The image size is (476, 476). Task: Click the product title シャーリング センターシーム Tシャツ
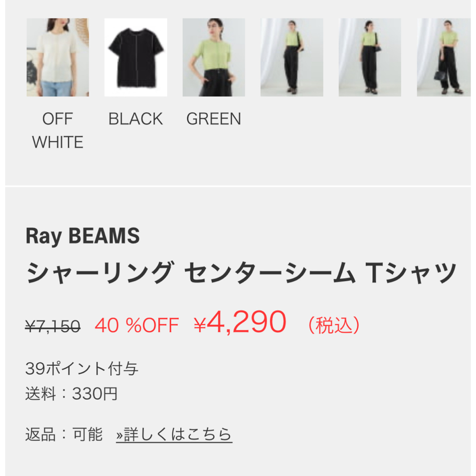point(242,273)
